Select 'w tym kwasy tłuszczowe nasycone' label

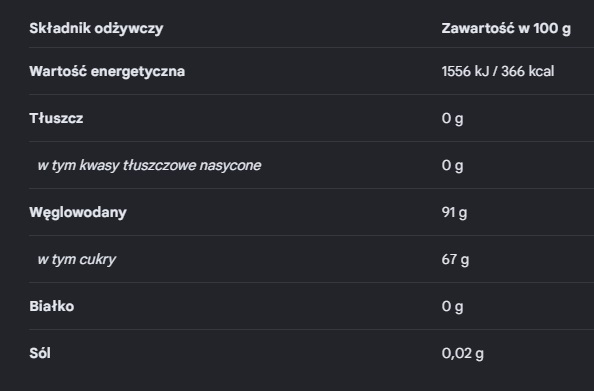pos(149,166)
